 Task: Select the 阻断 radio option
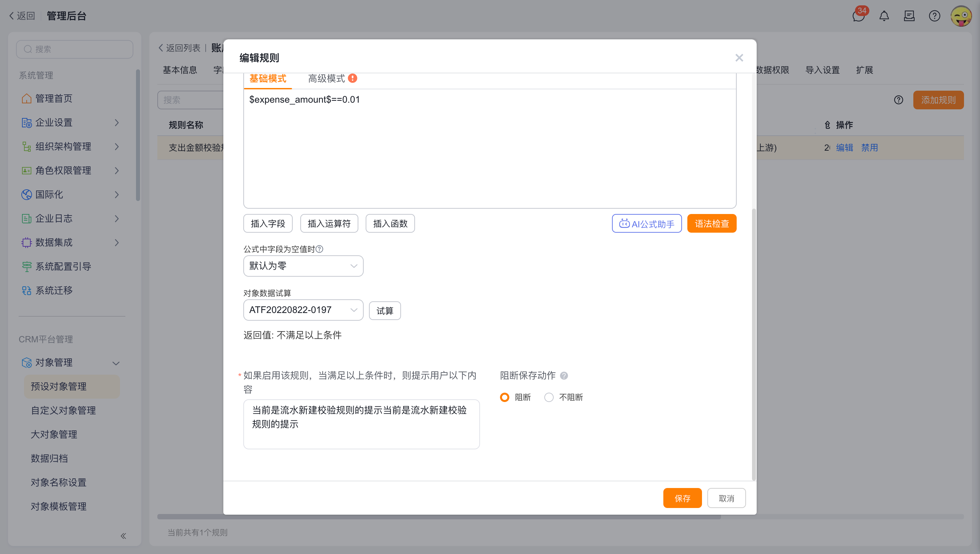point(504,397)
